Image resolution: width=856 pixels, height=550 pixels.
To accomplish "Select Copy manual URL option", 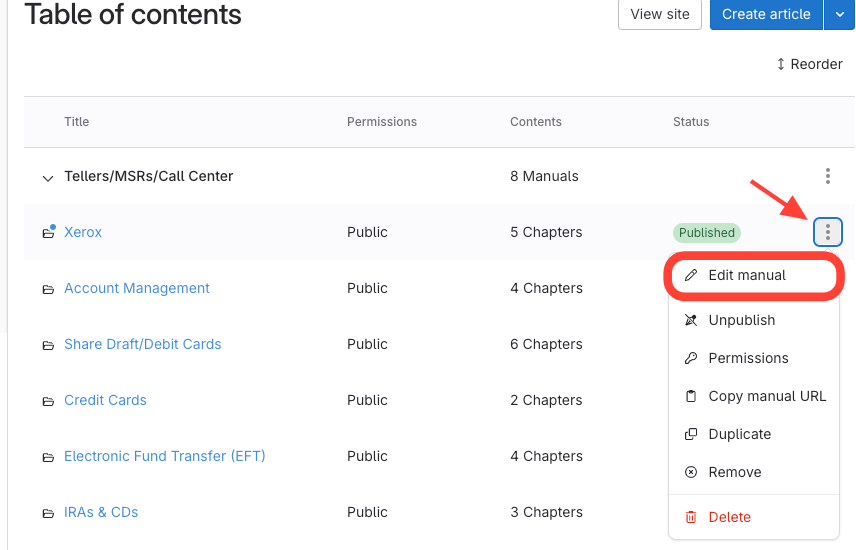I will pyautogui.click(x=766, y=396).
